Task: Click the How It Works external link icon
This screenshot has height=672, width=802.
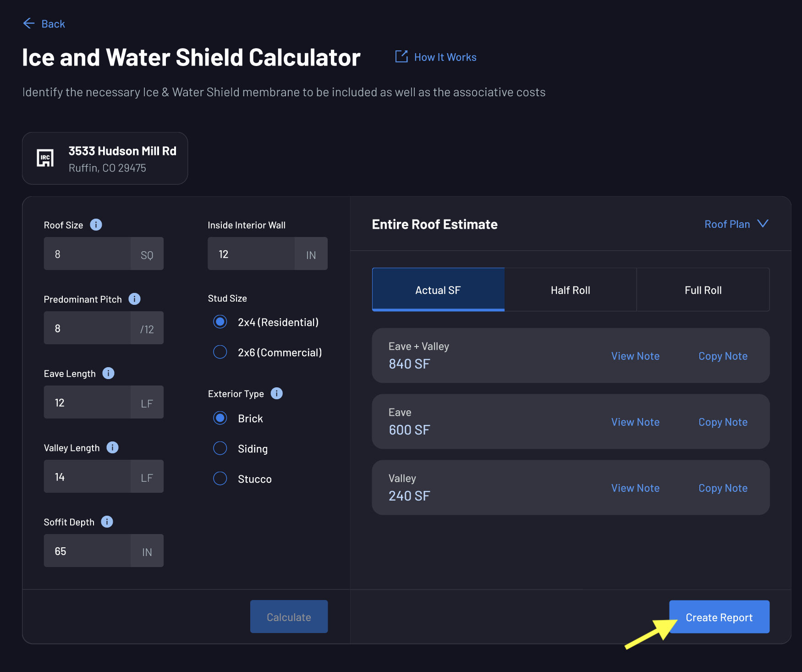Action: tap(401, 56)
